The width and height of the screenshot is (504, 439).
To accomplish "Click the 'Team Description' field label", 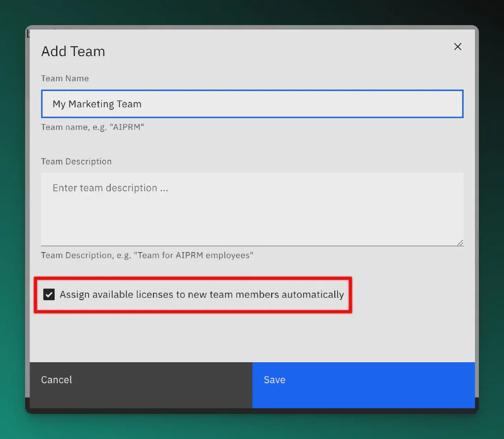I will (x=76, y=161).
